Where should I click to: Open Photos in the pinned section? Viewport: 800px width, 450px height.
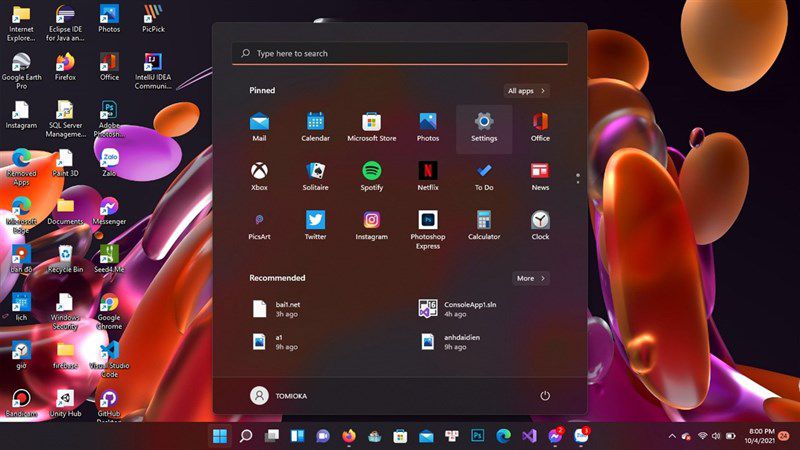pos(428,128)
